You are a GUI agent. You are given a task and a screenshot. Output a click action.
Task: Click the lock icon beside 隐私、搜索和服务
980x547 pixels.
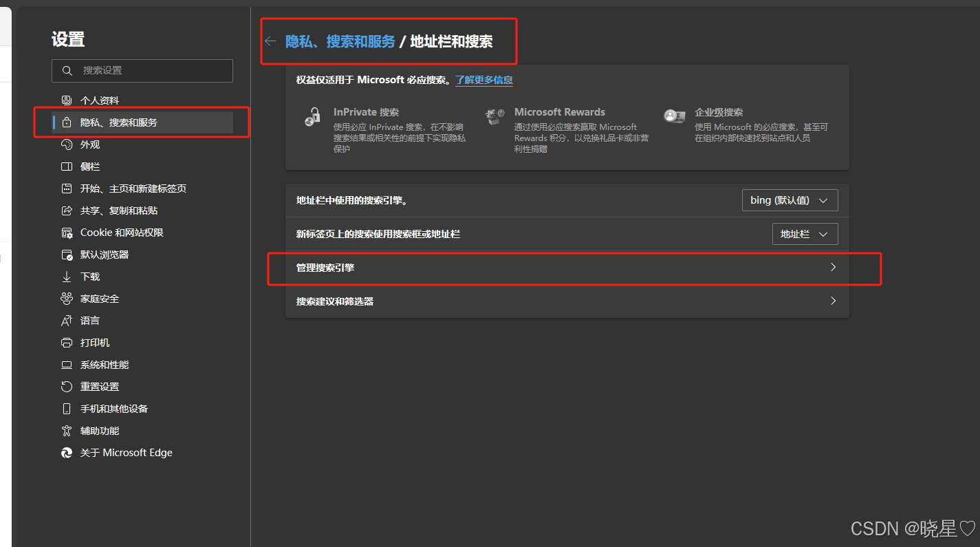point(67,122)
